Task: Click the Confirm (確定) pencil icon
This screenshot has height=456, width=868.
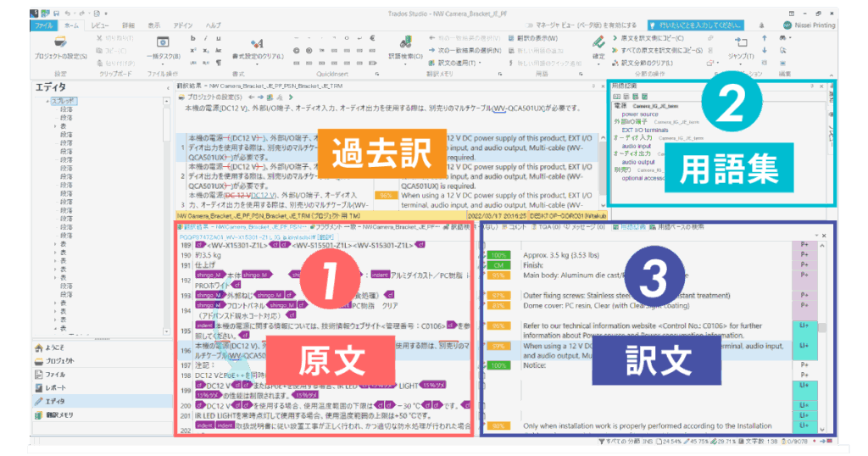Action: [x=598, y=42]
